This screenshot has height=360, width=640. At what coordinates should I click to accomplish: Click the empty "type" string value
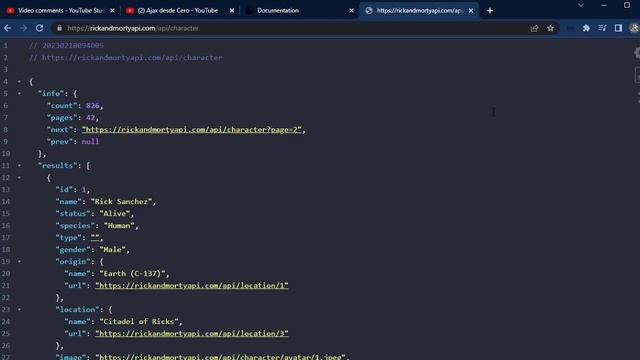point(95,238)
